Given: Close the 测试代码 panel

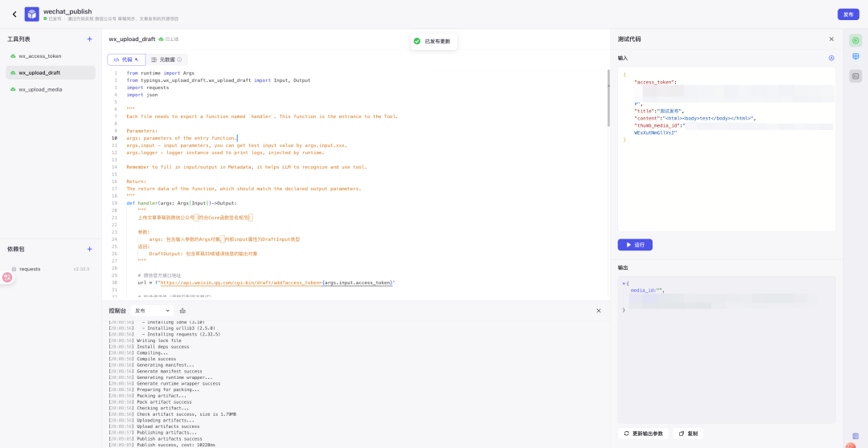Looking at the screenshot, I should (831, 39).
